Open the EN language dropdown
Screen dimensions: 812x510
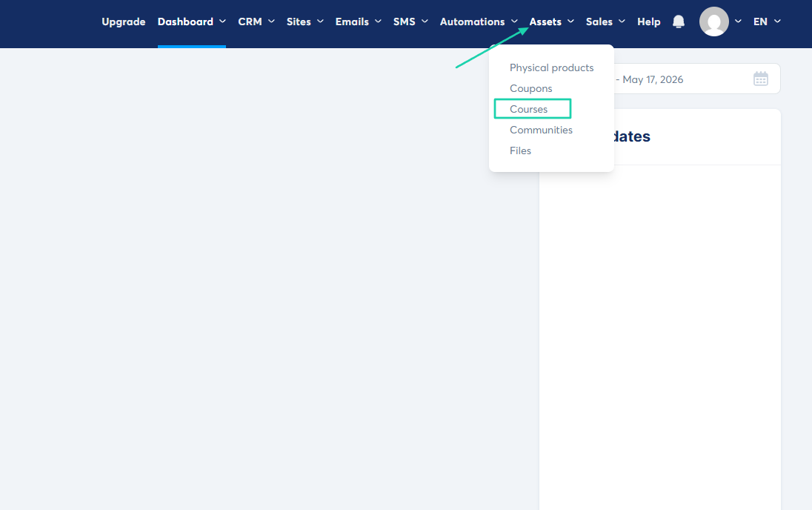click(767, 21)
